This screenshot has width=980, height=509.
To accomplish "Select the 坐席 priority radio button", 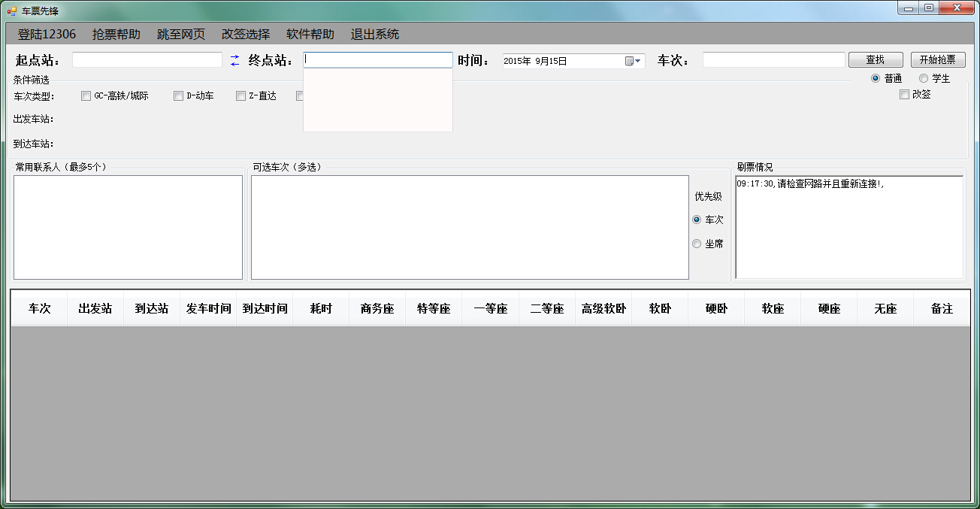I will tap(697, 243).
